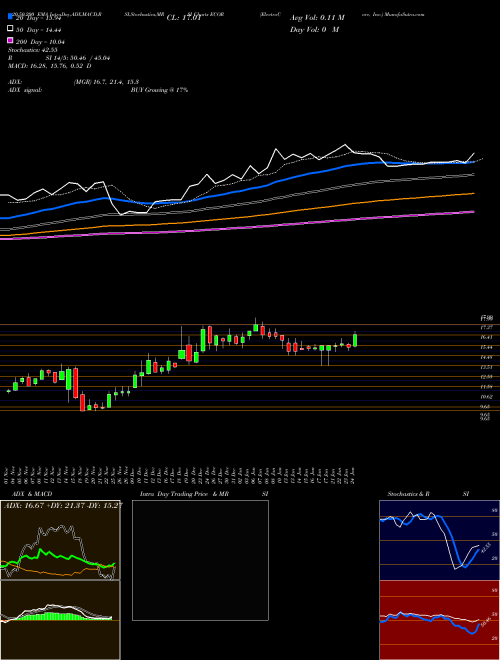Open the blue Stochastics chart panel
This screenshot has width=500, height=660.
(439, 540)
